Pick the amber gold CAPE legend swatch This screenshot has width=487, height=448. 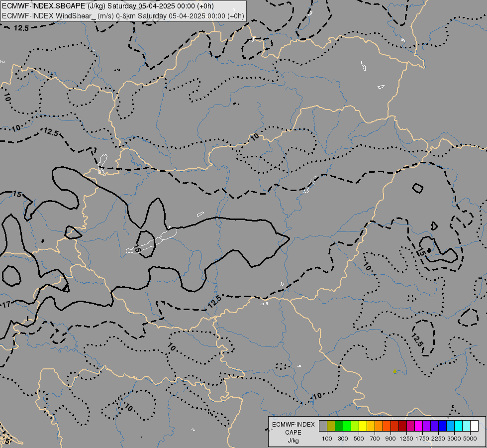pyautogui.click(x=371, y=426)
